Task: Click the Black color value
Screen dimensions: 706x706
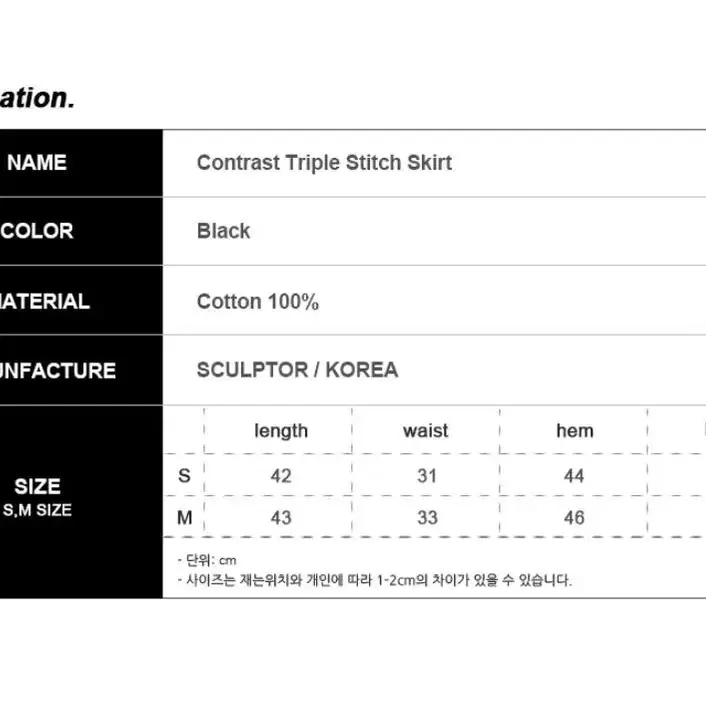Action: pos(223,231)
